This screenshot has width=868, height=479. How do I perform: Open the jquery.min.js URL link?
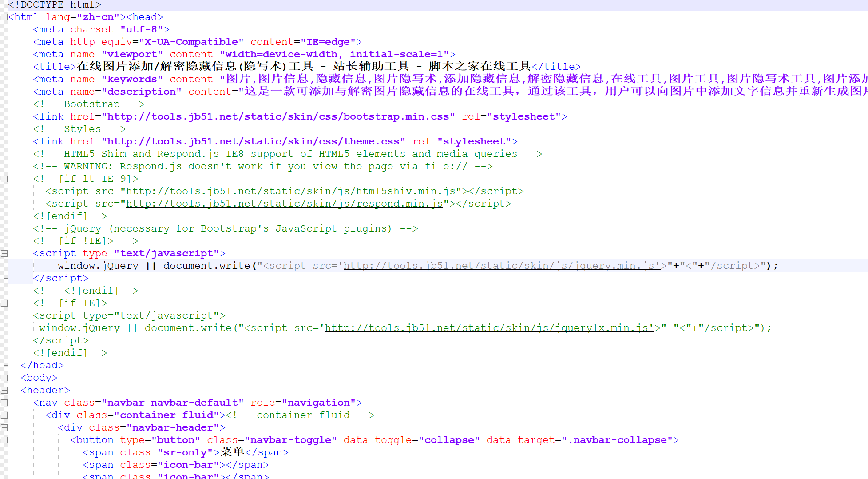502,266
